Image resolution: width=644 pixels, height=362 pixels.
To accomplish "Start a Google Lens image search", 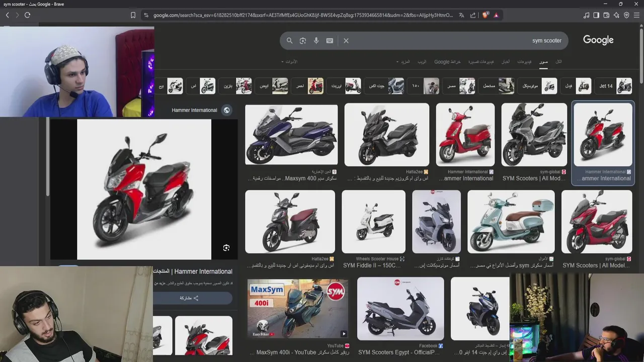I will (x=303, y=41).
